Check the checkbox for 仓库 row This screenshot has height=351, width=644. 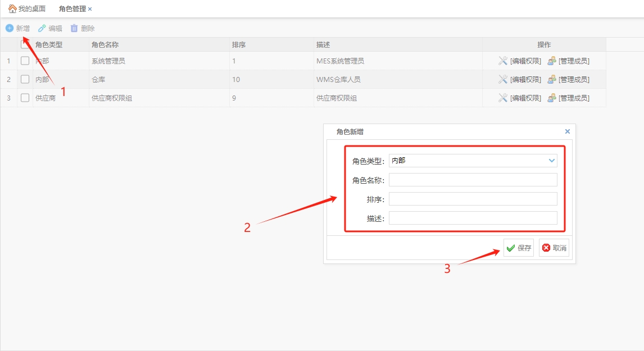coord(25,79)
